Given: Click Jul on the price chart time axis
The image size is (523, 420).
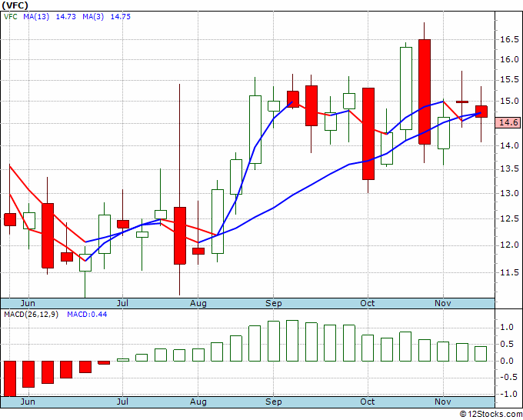Looking at the screenshot, I should [x=122, y=303].
